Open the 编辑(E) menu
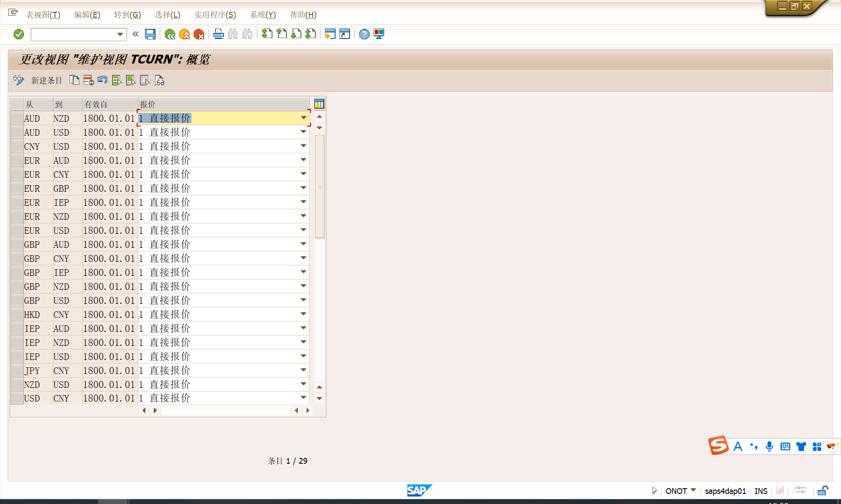 pyautogui.click(x=87, y=15)
